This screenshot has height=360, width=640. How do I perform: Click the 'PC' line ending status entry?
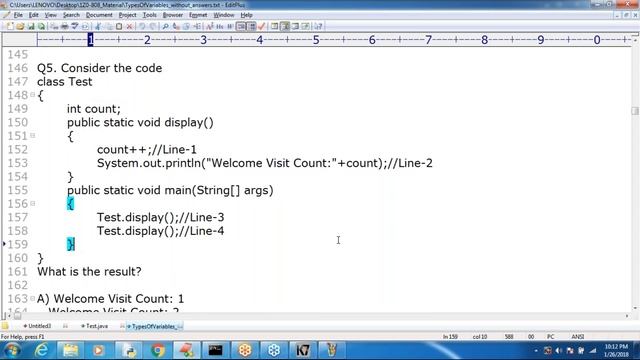pos(550,337)
